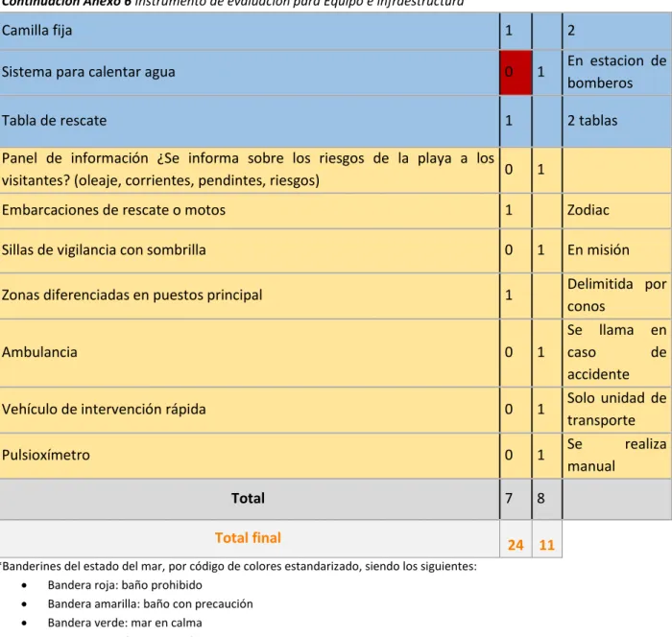The width and height of the screenshot is (672, 637).
Task: Click the observation '2' in Camilla fija row
Action: click(x=571, y=31)
